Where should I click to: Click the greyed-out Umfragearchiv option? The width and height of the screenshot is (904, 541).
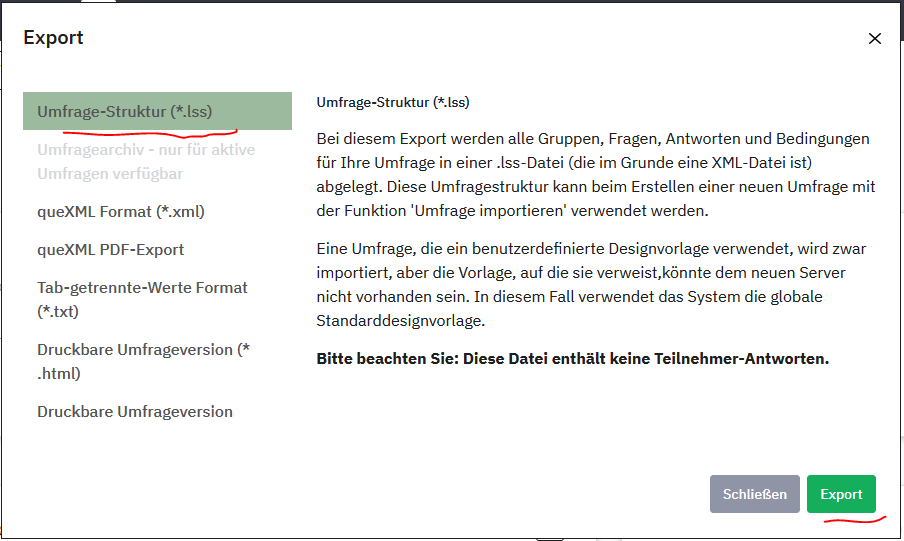tap(146, 161)
